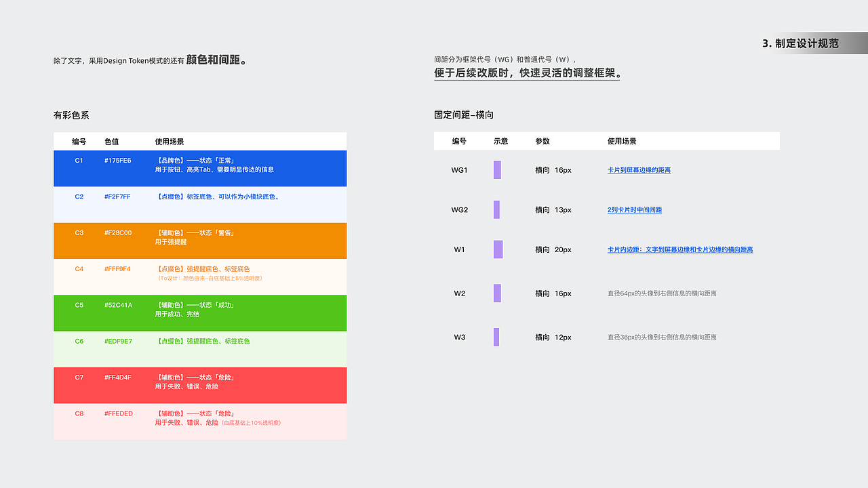Click the W1 link about 卡片内边距
The height and width of the screenshot is (488, 868).
point(680,249)
